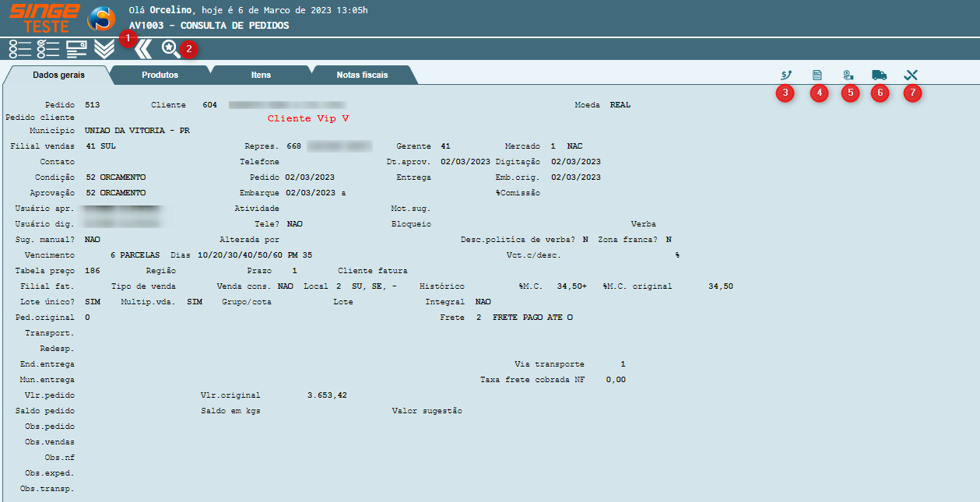Viewport: 980px width, 502px height.
Task: Click the bullet list icon in toolbar
Action: (x=20, y=48)
